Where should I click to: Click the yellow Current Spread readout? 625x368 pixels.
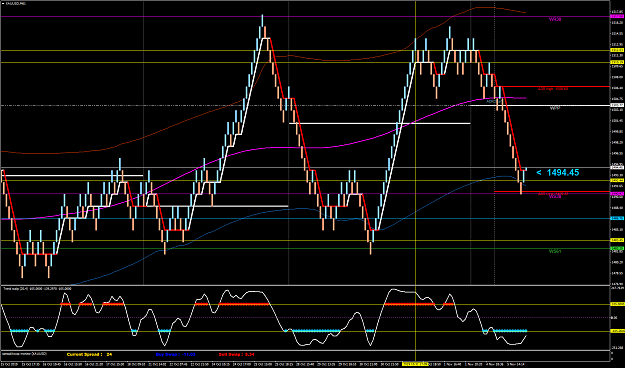(89, 354)
